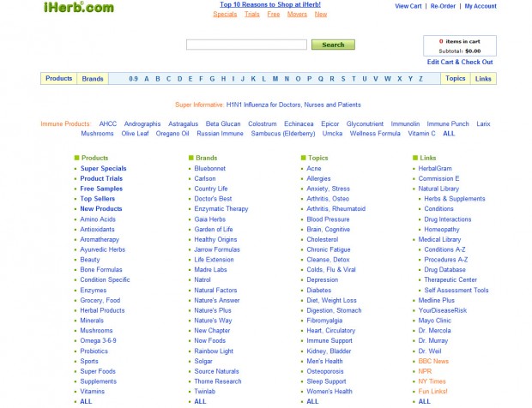
Task: Open Probiotics category
Action: (x=94, y=351)
